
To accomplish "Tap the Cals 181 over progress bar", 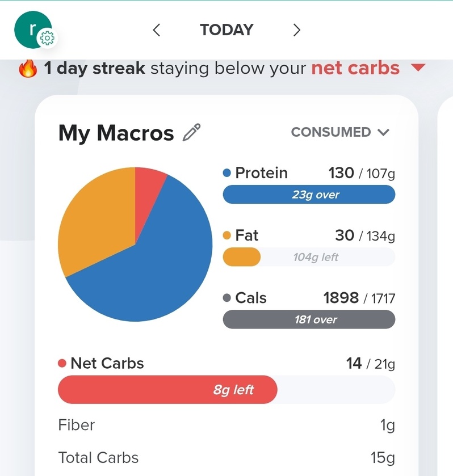I will coord(309,319).
